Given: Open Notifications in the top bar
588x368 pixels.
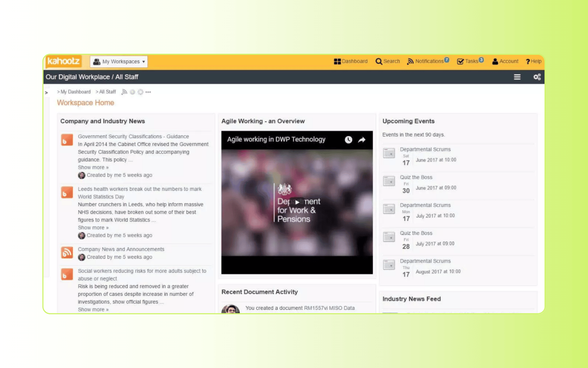Looking at the screenshot, I should click(x=428, y=61).
